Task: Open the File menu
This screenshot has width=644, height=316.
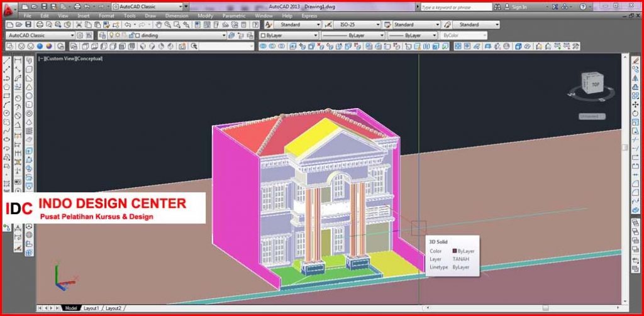Action: click(x=28, y=16)
